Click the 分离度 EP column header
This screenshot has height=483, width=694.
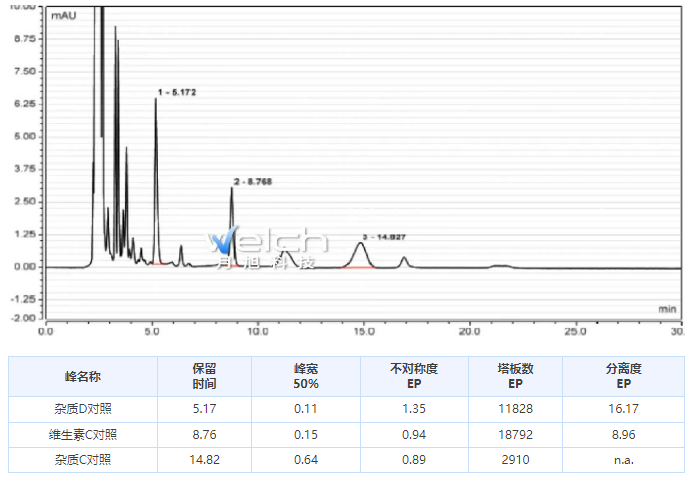pos(623,376)
